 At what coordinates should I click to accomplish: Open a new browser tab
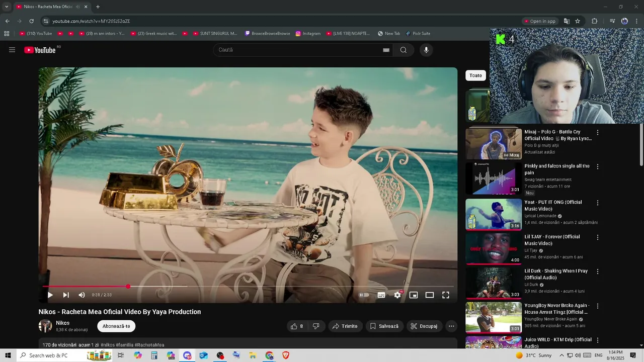click(98, 7)
